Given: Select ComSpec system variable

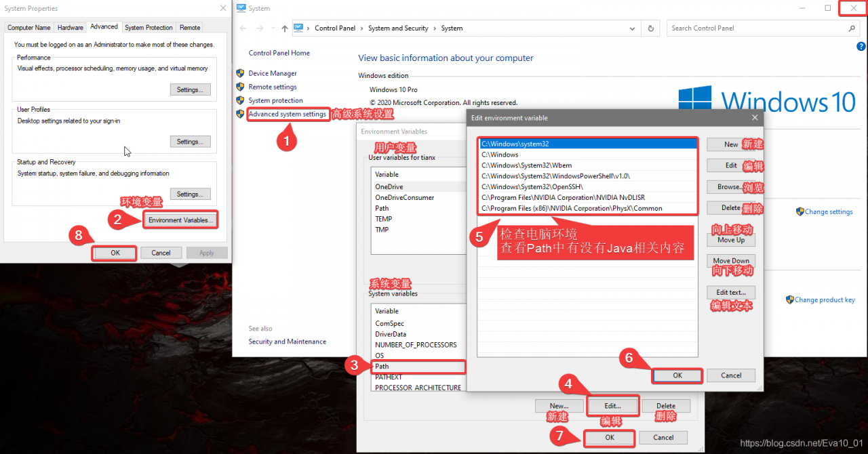Looking at the screenshot, I should tap(419, 323).
